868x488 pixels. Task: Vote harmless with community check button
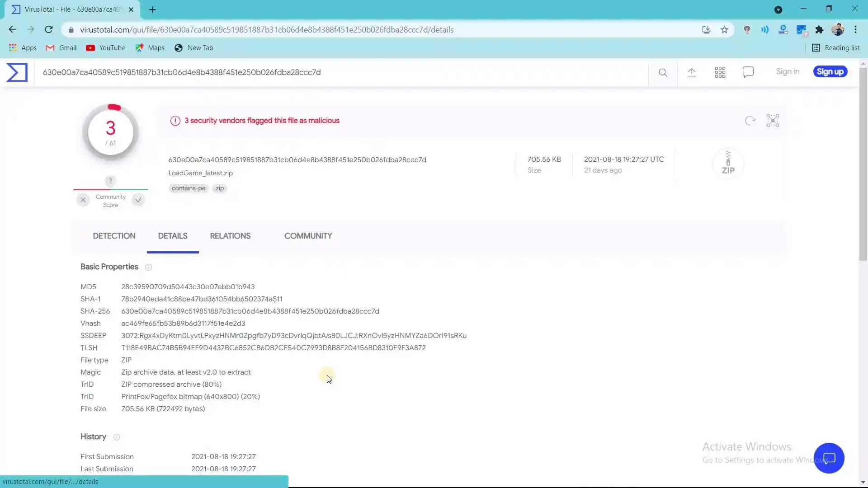(138, 200)
